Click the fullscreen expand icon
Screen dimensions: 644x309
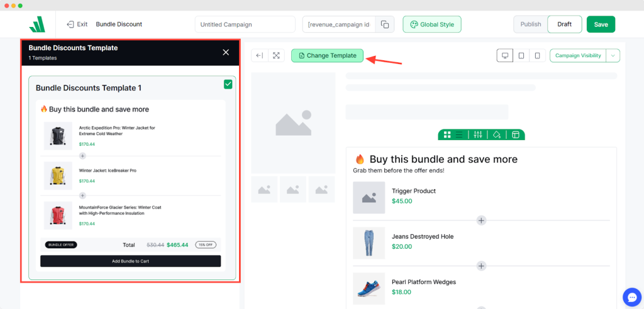(275, 55)
